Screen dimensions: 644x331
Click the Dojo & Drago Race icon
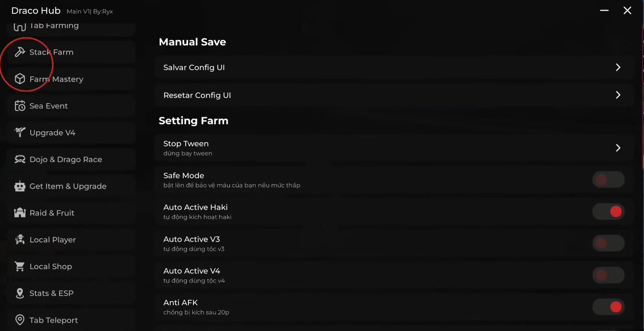click(x=20, y=159)
